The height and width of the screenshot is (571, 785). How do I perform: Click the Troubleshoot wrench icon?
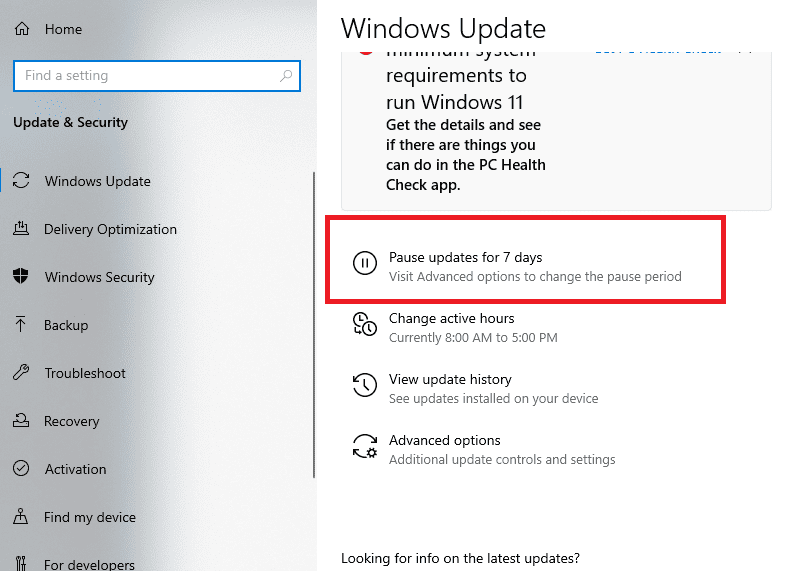click(21, 372)
